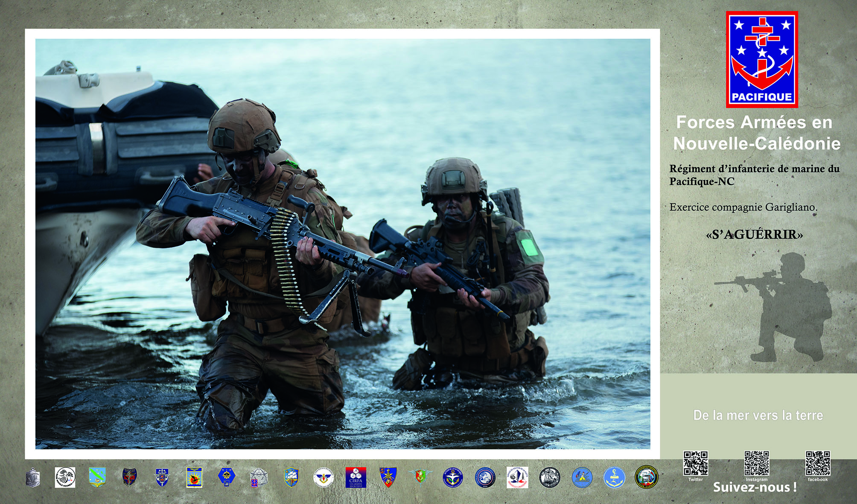Viewport: 857px width, 504px height.
Task: Click the yellow sun and bird air insignia
Action: (x=194, y=477)
